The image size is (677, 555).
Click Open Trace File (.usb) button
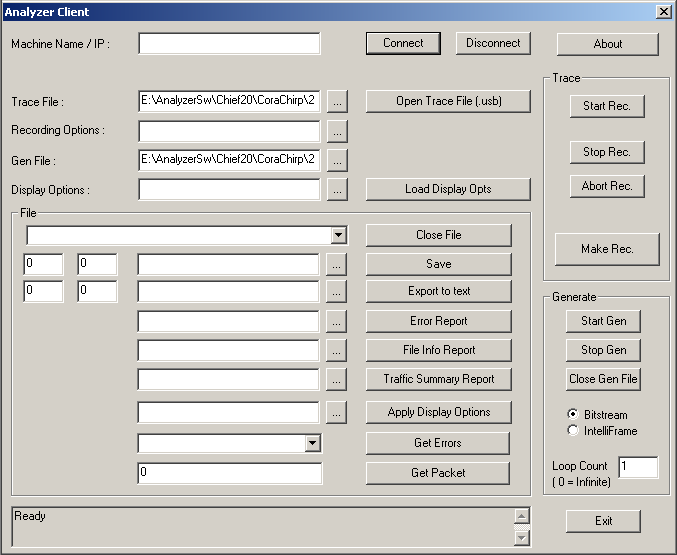[448, 101]
